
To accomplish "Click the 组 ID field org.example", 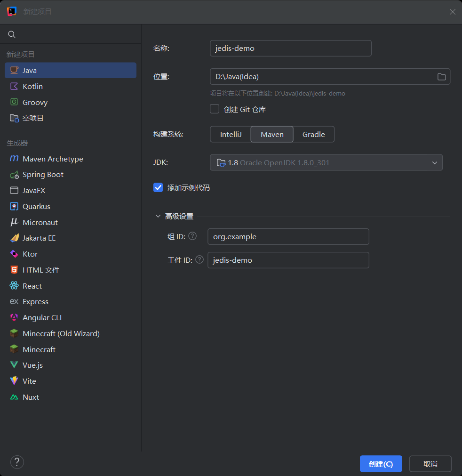I will pos(288,236).
